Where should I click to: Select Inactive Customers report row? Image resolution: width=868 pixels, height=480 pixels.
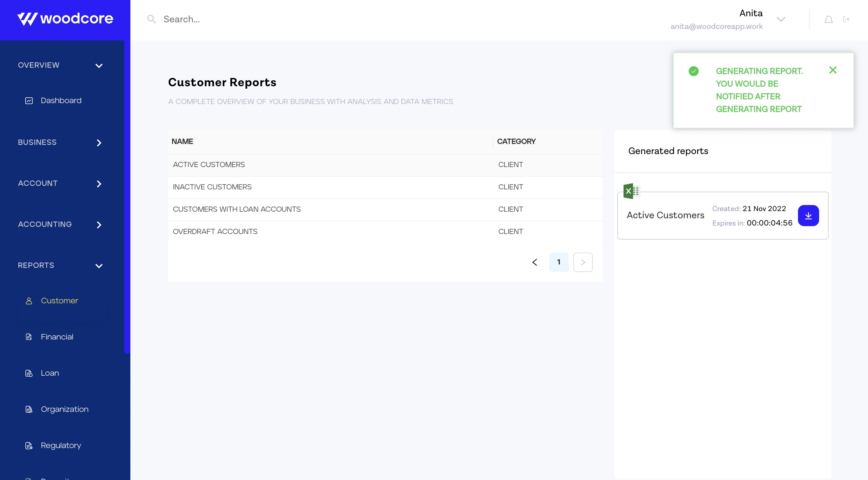(x=212, y=187)
